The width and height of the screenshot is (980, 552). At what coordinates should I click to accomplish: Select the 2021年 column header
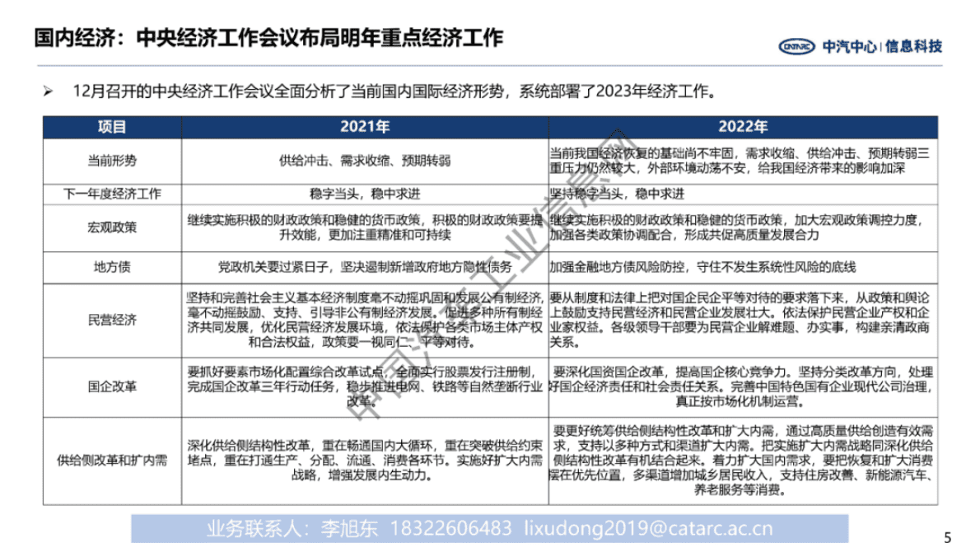(x=366, y=128)
